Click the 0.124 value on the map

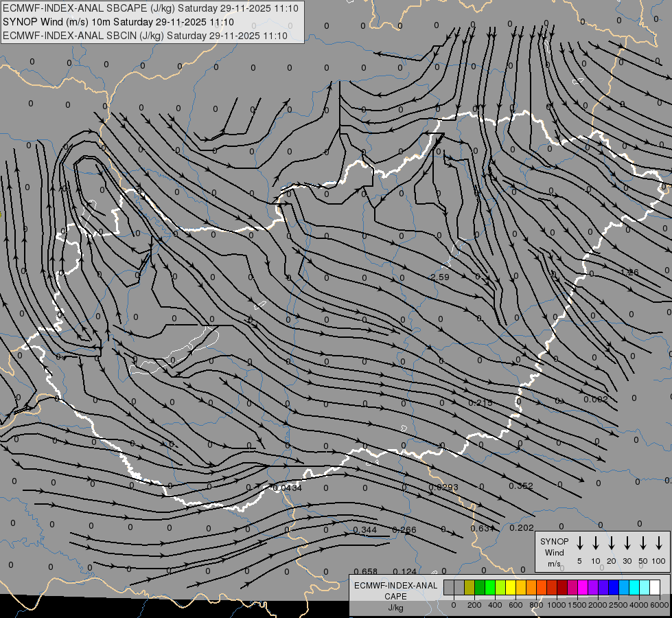pos(404,572)
